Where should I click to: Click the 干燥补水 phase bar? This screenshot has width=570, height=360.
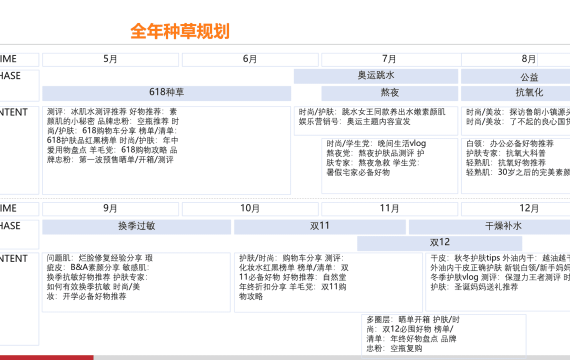point(489,227)
